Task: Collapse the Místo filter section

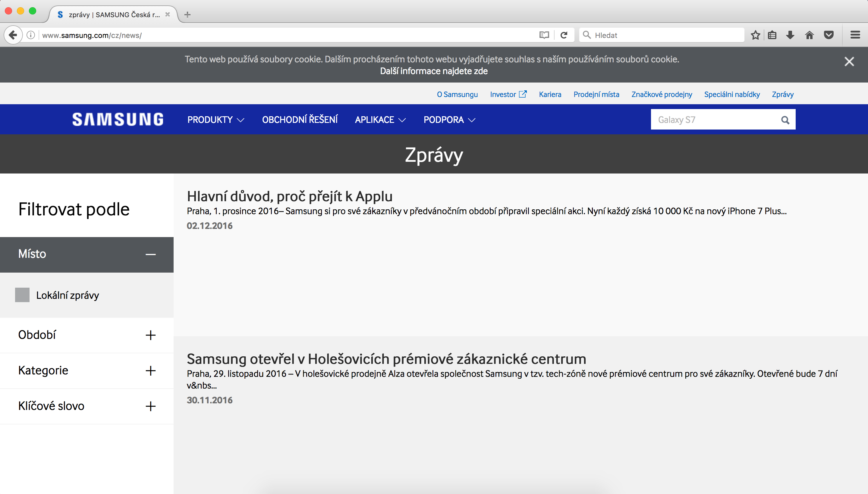Action: (150, 255)
